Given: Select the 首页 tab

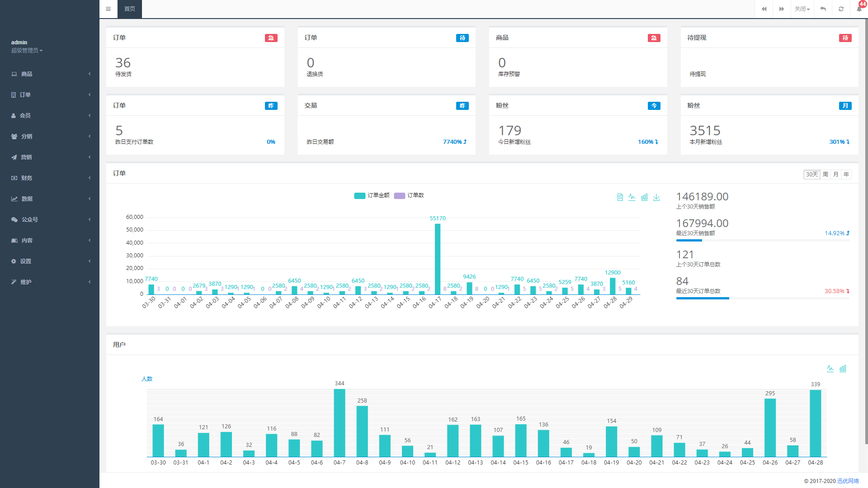Looking at the screenshot, I should [130, 9].
